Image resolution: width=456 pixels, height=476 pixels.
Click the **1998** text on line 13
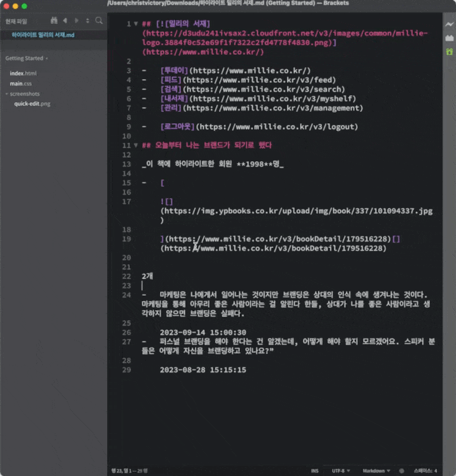(x=254, y=164)
